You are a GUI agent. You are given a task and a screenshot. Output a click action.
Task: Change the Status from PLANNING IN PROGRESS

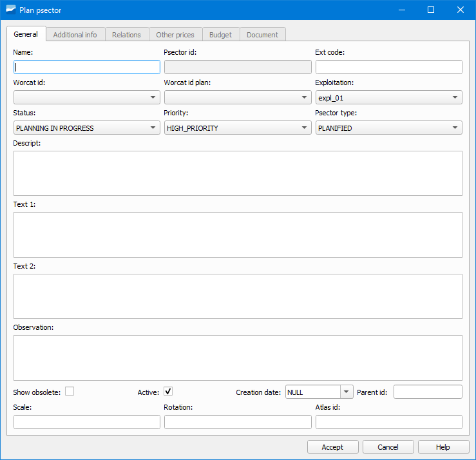(86, 128)
